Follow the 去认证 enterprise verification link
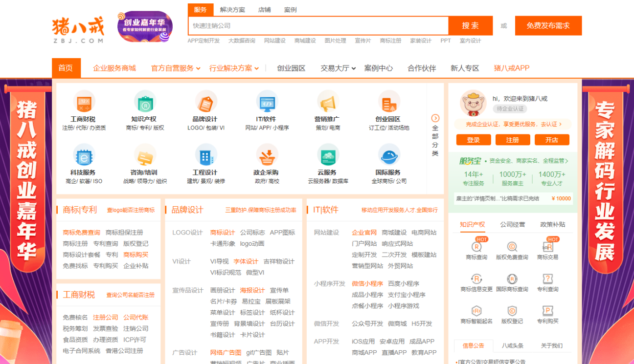This screenshot has width=634, height=364. pos(551,125)
